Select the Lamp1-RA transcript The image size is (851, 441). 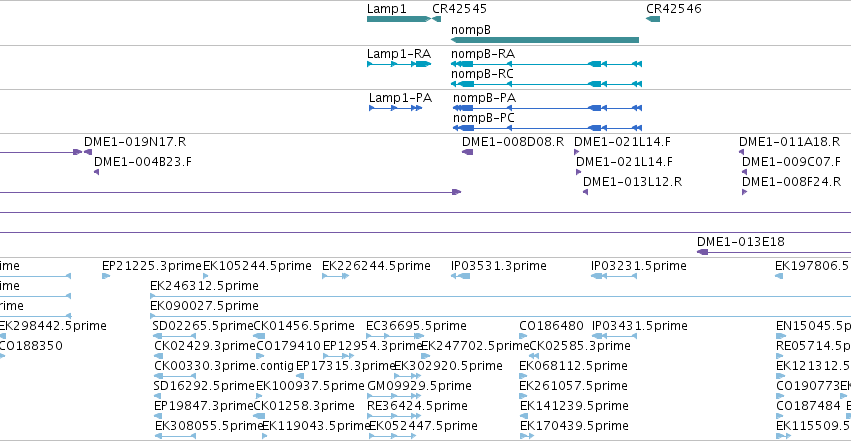tap(399, 64)
